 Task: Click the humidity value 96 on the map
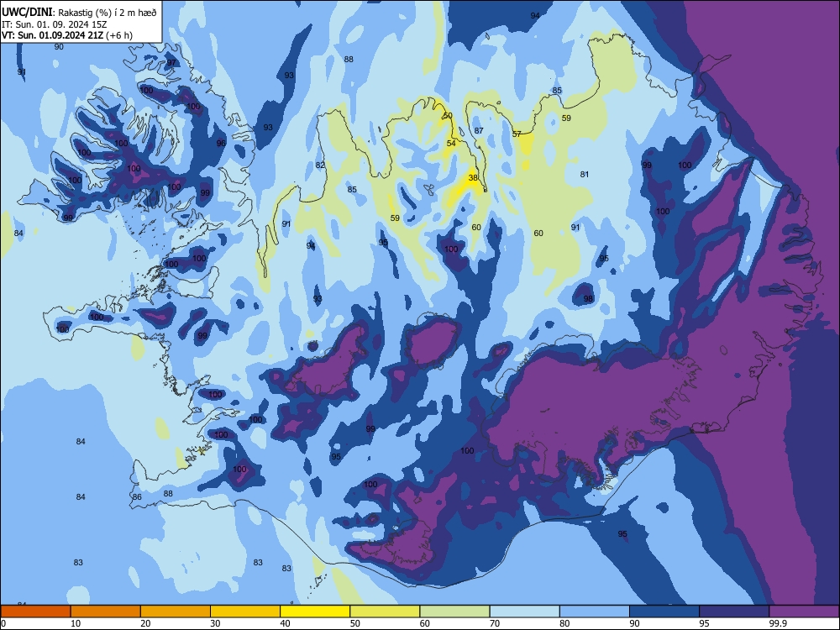221,143
